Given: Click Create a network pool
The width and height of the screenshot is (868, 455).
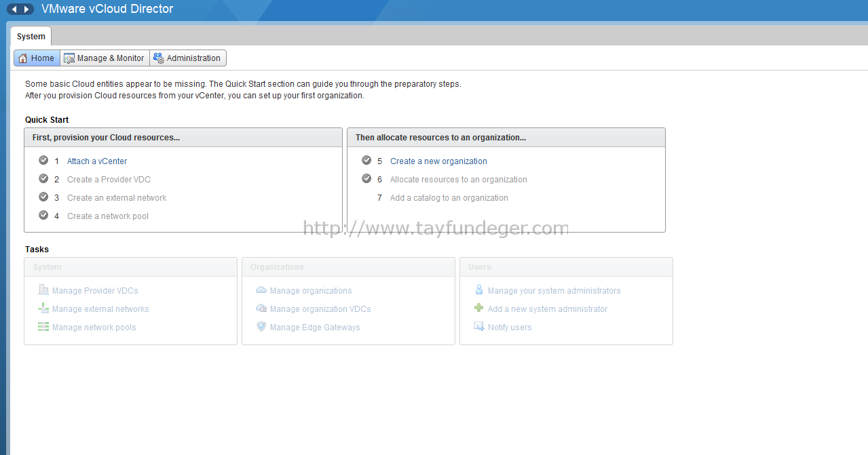Looking at the screenshot, I should (x=108, y=216).
